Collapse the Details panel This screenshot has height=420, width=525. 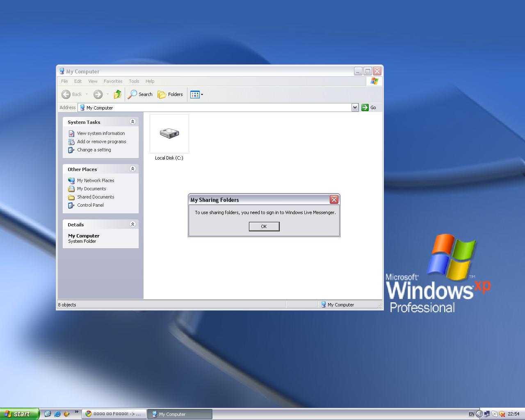click(132, 224)
